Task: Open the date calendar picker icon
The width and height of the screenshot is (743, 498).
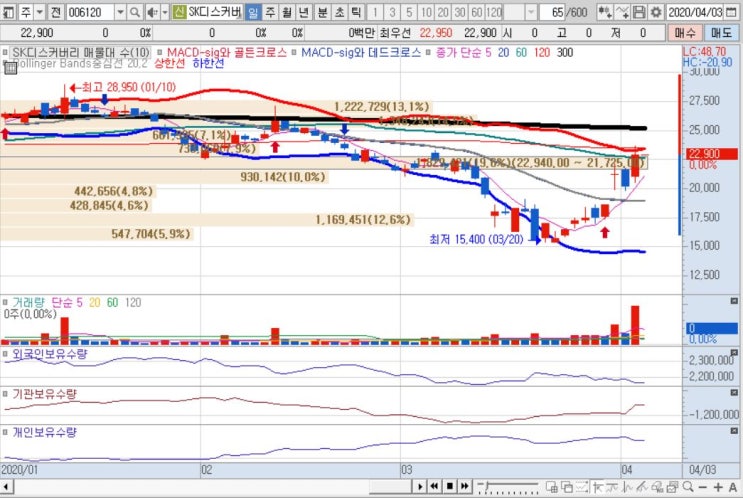Action: [731, 12]
